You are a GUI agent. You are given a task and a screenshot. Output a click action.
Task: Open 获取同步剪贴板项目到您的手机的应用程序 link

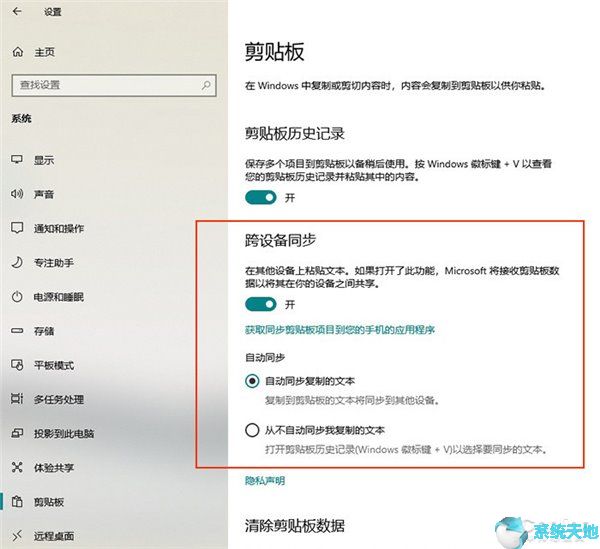pyautogui.click(x=340, y=329)
